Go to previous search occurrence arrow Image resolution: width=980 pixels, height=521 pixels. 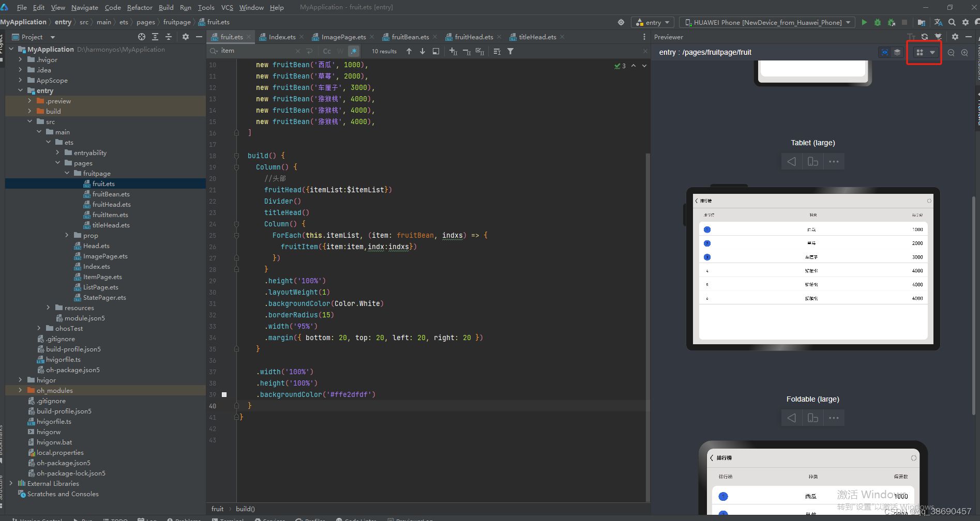tap(409, 51)
